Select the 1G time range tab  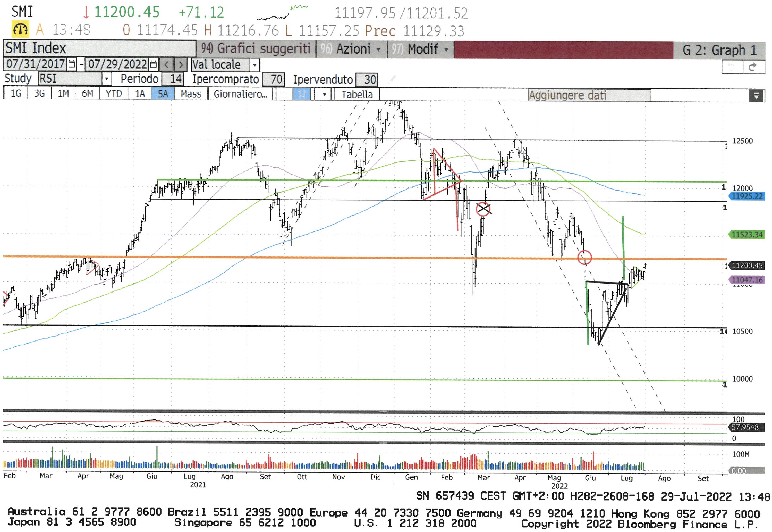[x=16, y=93]
